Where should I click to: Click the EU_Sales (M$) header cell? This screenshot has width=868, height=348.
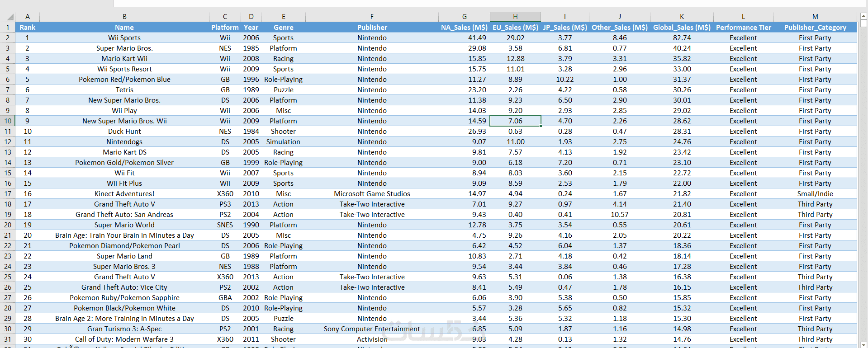click(x=515, y=28)
